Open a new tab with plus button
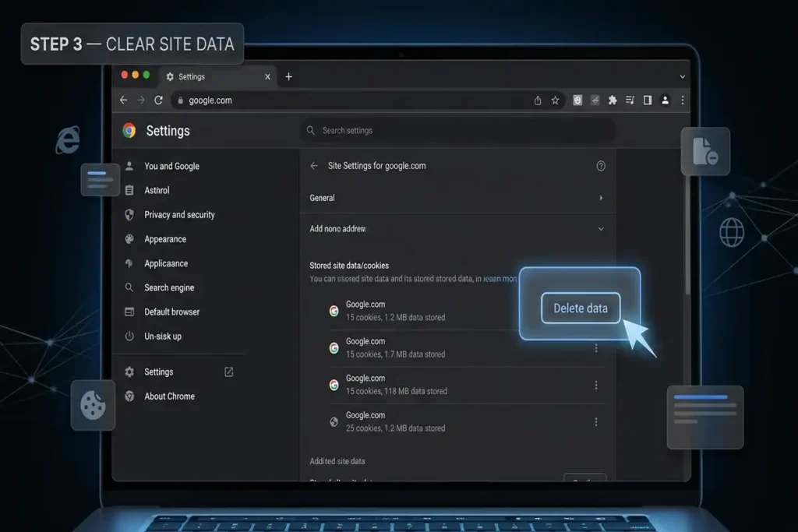 click(x=288, y=77)
